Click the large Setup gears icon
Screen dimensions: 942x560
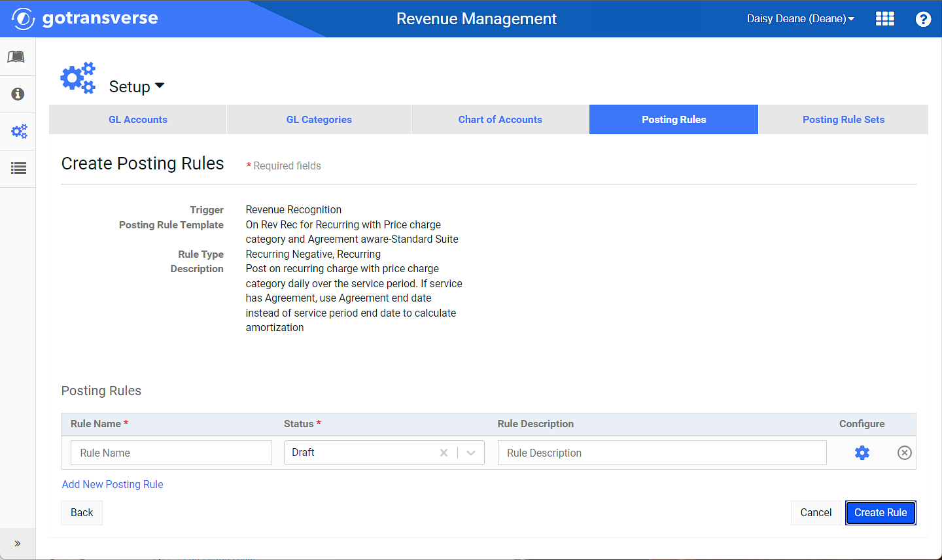(78, 79)
